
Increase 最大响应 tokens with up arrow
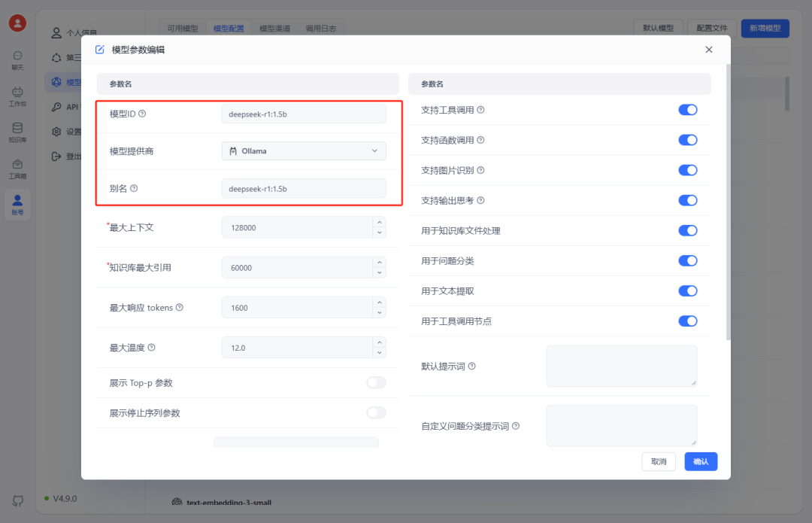pos(380,303)
